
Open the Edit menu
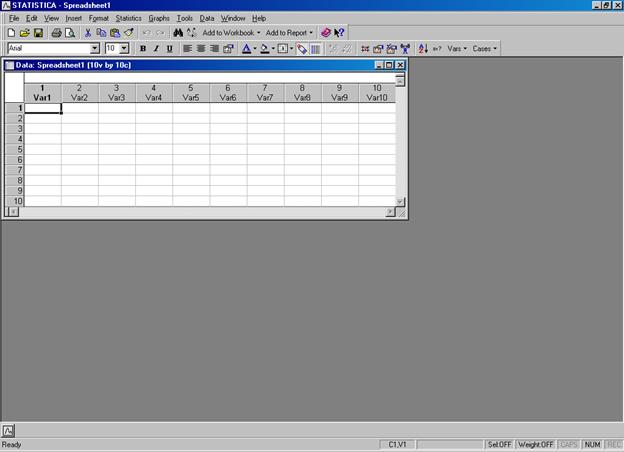pyautogui.click(x=32, y=18)
